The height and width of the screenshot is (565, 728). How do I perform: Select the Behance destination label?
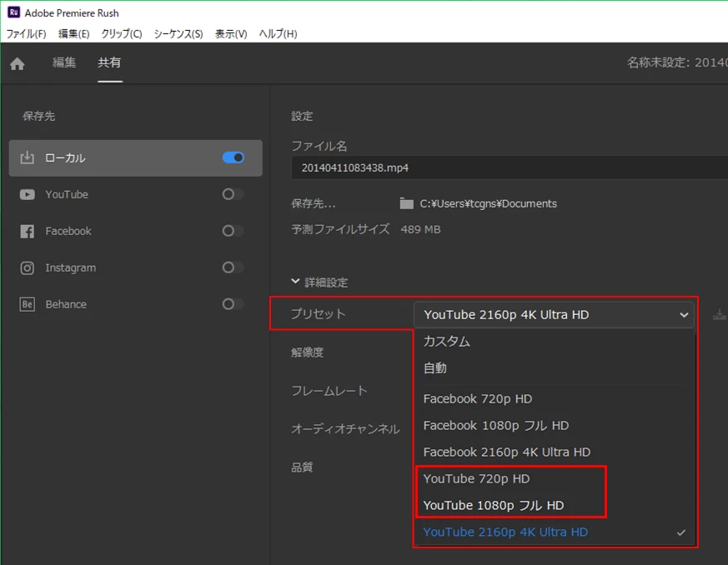tap(66, 304)
